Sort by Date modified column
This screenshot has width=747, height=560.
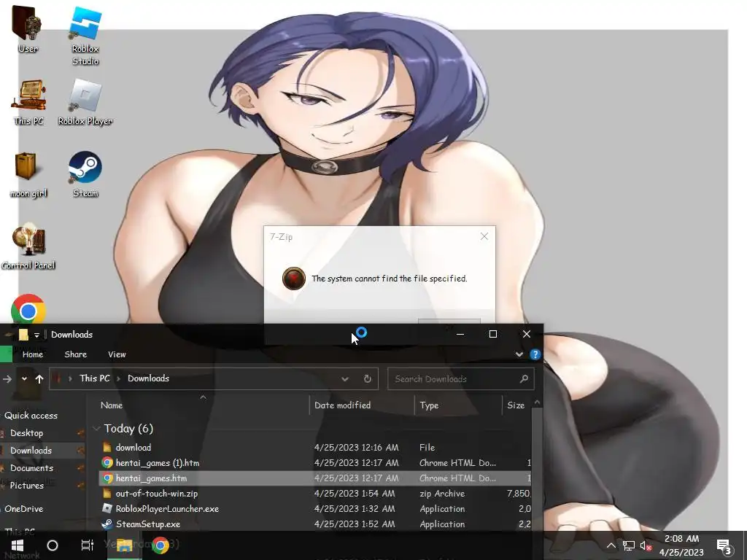coord(342,405)
